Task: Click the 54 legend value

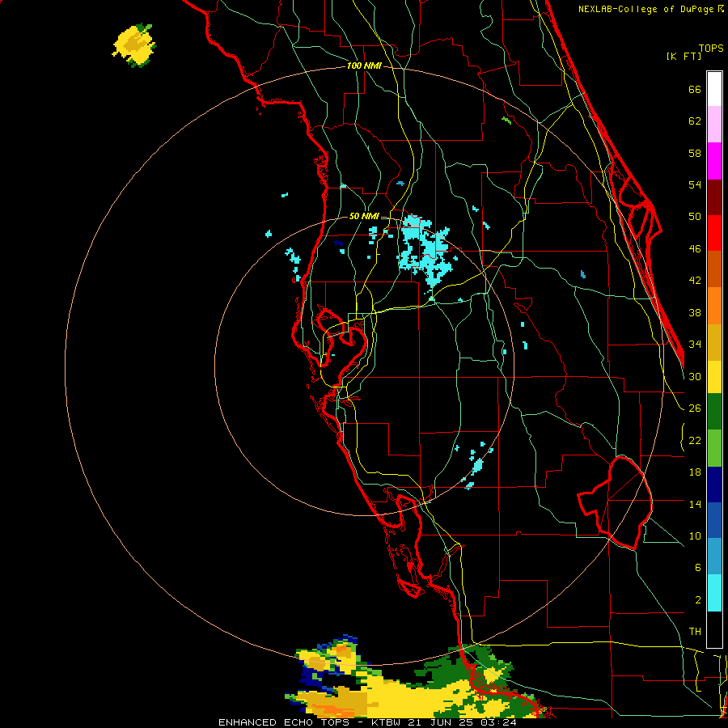Action: (x=695, y=184)
